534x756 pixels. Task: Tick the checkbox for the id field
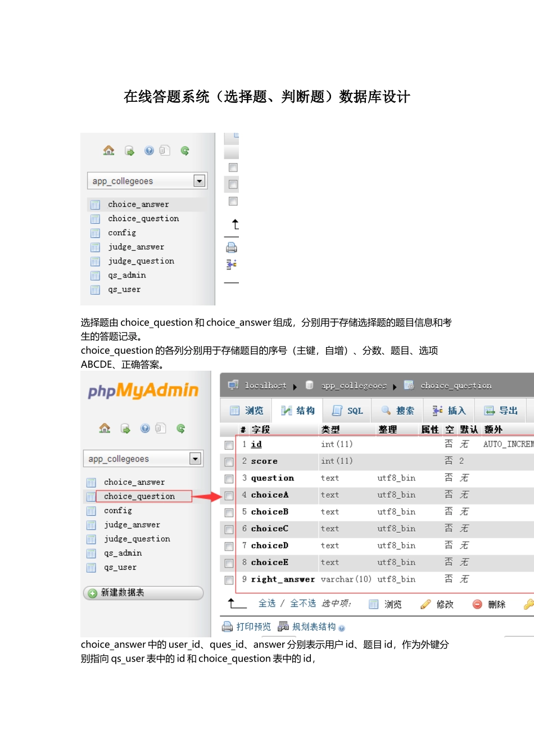[229, 445]
